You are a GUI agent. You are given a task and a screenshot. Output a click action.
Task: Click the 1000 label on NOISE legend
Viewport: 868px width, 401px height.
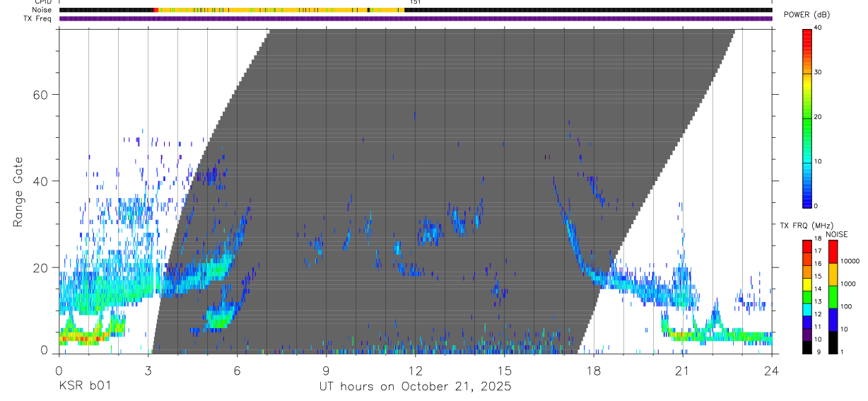[848, 284]
